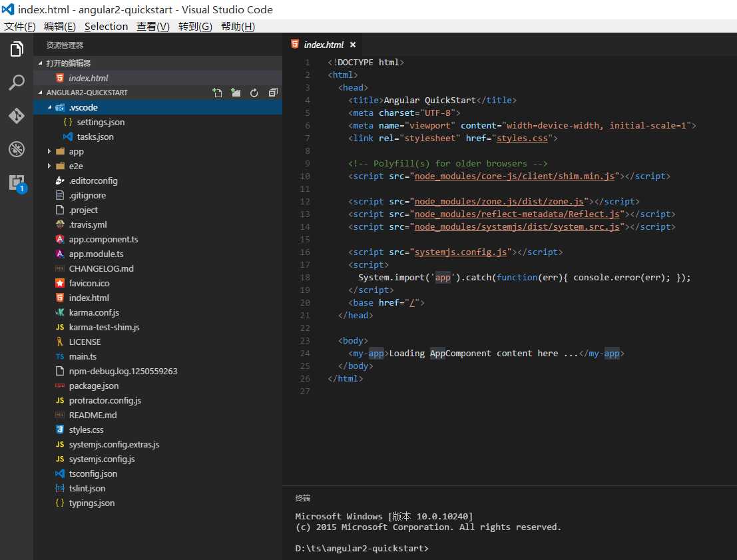
Task: Collapse the .vscode folder arrow
Action: 49,107
